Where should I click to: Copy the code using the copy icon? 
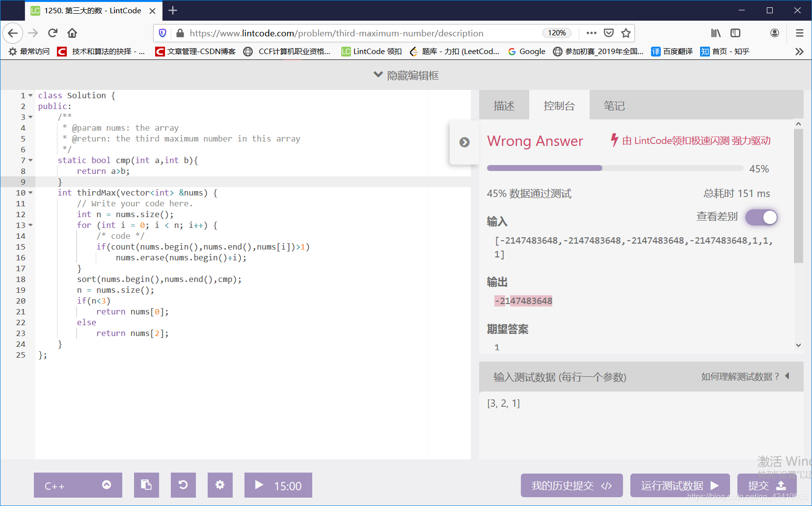click(146, 485)
